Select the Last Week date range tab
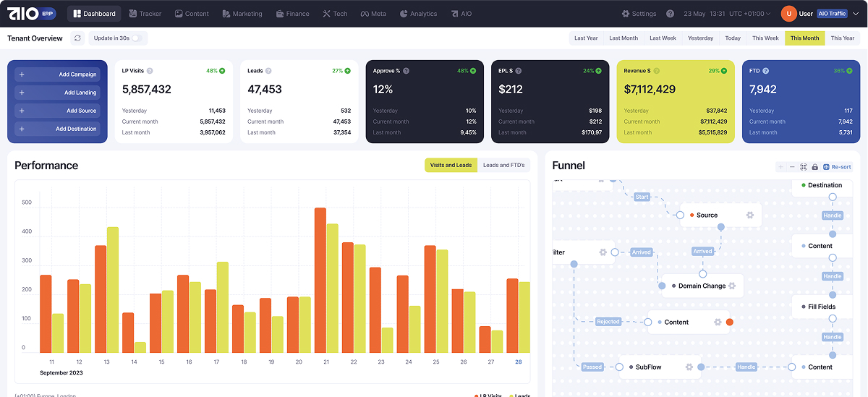The image size is (868, 397). 663,38
